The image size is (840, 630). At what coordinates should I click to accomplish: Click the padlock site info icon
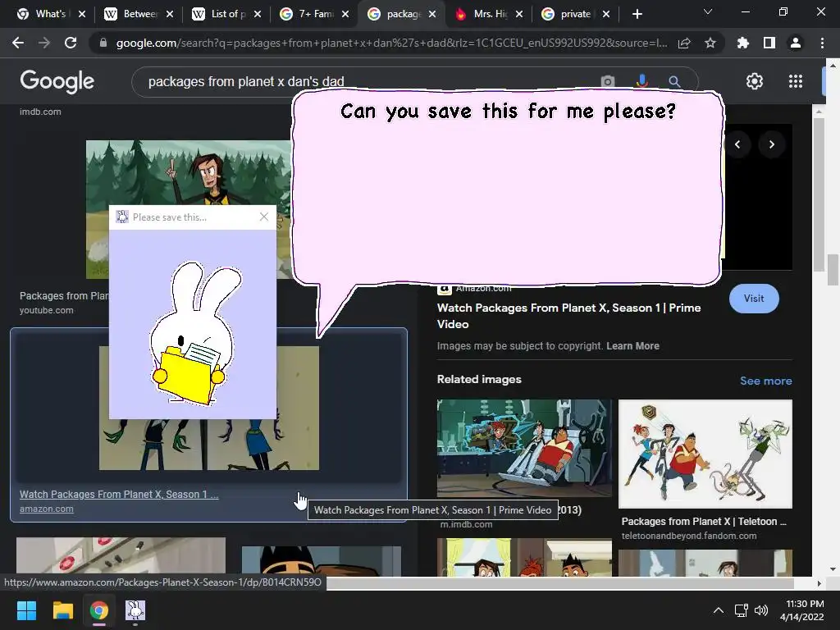[x=103, y=43]
